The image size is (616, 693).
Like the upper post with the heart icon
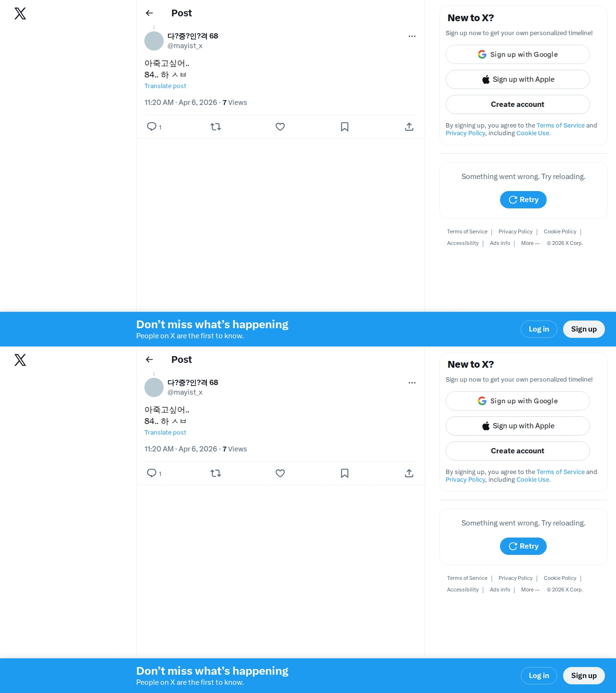(280, 127)
